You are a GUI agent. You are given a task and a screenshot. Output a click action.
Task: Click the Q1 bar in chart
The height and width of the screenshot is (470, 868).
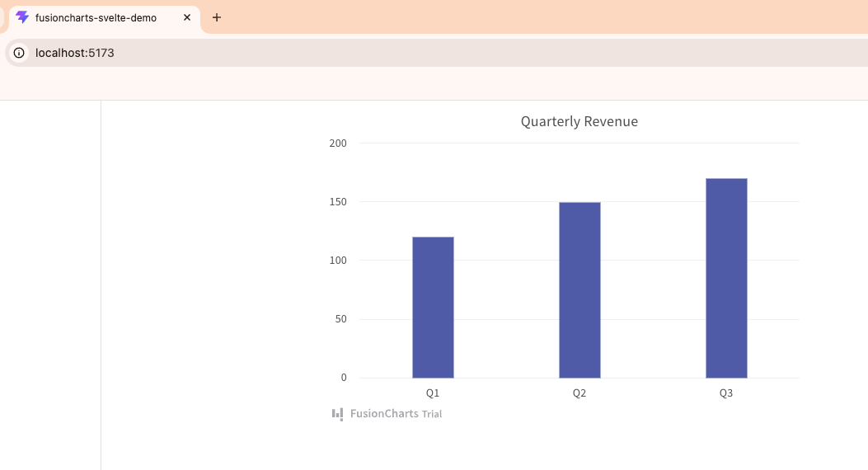tap(433, 308)
